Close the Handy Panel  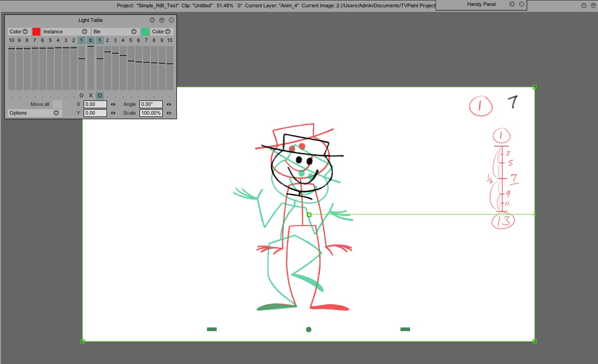522,4
